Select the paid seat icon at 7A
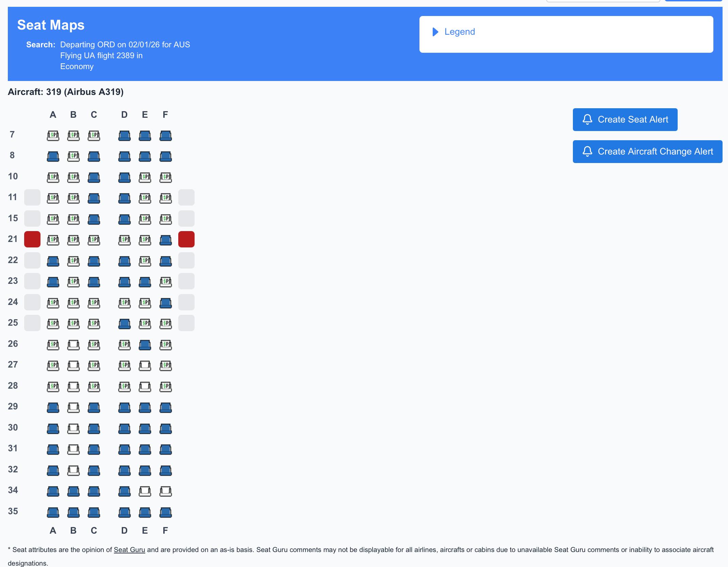 (x=53, y=135)
